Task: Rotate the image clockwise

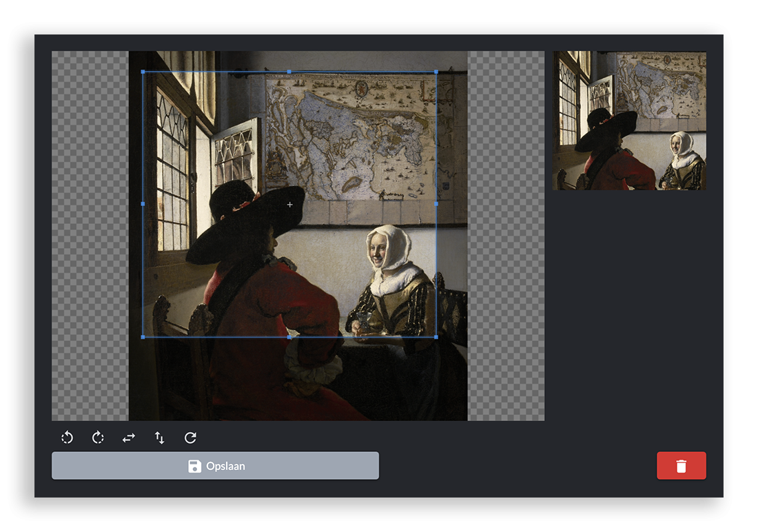Action: [97, 438]
